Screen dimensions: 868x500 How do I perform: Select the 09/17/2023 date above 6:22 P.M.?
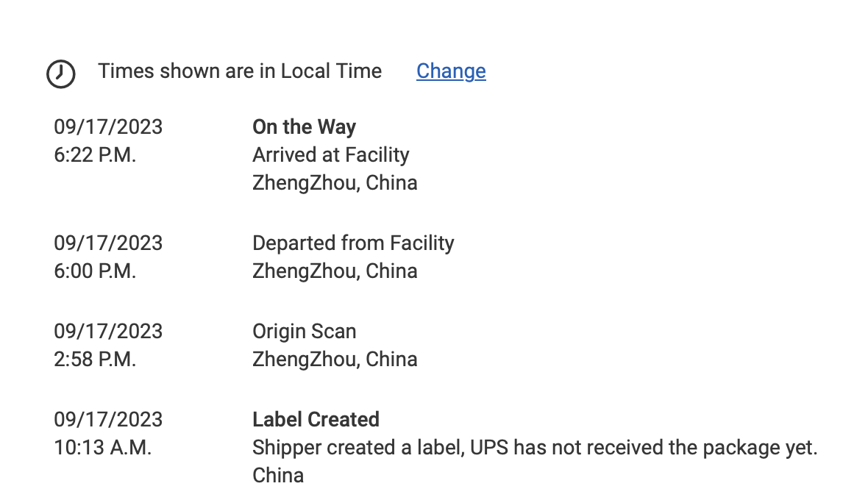click(x=108, y=127)
